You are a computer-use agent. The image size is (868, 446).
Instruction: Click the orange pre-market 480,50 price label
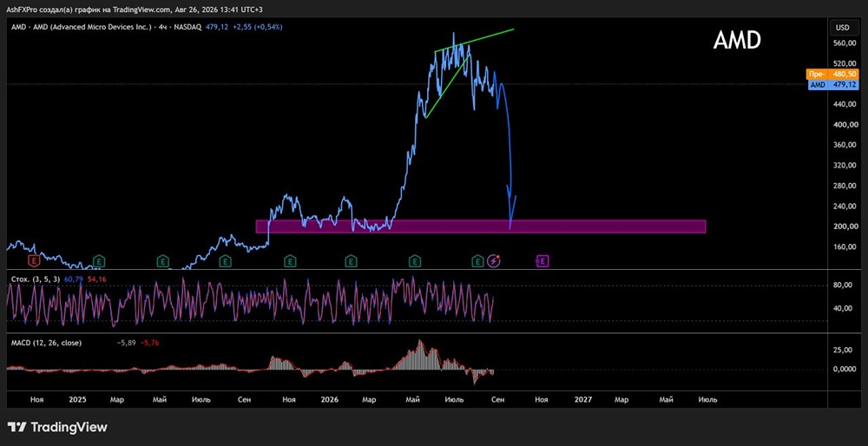(x=833, y=74)
